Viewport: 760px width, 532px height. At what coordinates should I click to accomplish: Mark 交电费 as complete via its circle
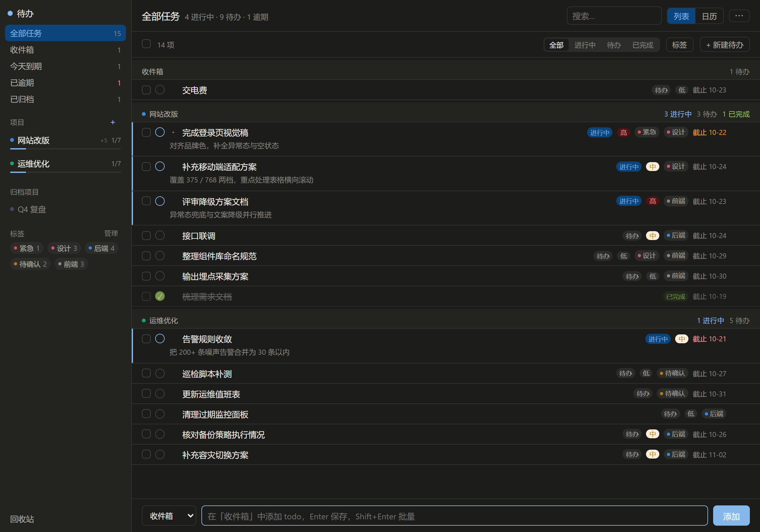[x=160, y=90]
